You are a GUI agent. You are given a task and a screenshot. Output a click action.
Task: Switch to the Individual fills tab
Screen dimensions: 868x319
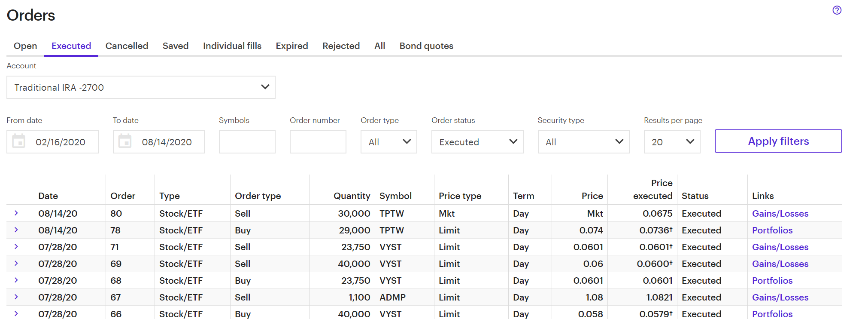click(232, 46)
